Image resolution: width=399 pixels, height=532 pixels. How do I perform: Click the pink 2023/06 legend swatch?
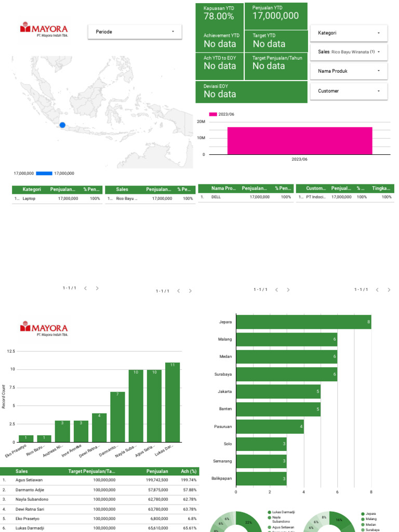coord(212,114)
